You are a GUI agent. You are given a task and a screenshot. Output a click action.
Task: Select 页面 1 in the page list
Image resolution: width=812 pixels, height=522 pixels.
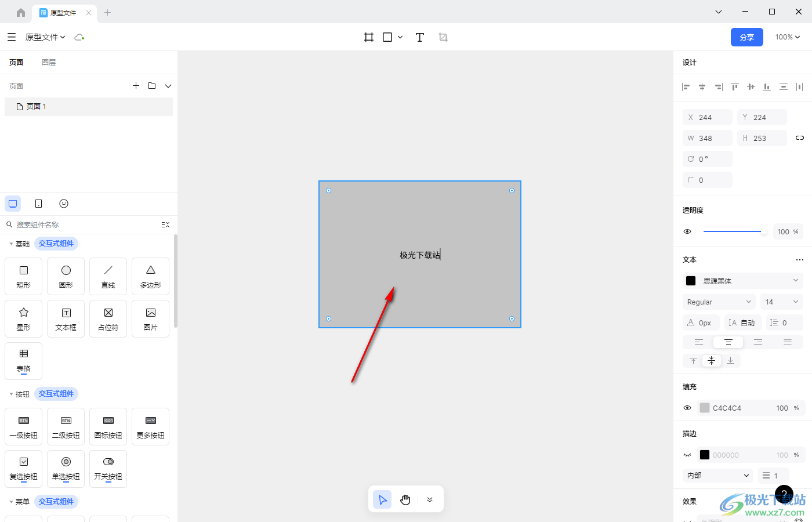(89, 107)
